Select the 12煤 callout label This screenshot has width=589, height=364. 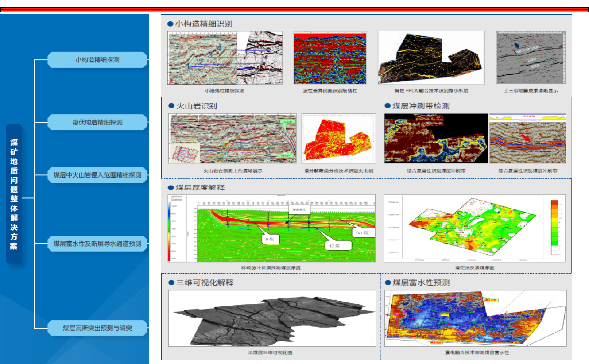(337, 245)
